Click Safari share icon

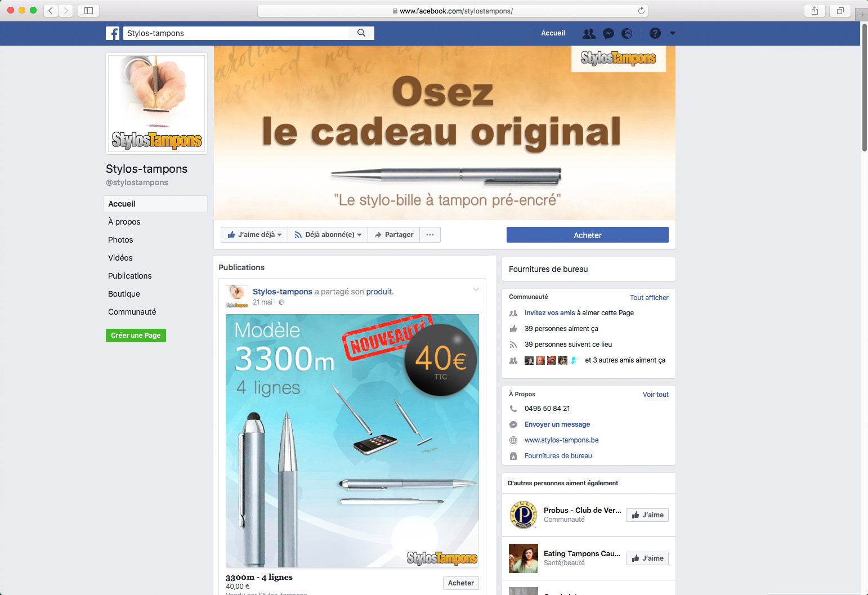[x=815, y=11]
